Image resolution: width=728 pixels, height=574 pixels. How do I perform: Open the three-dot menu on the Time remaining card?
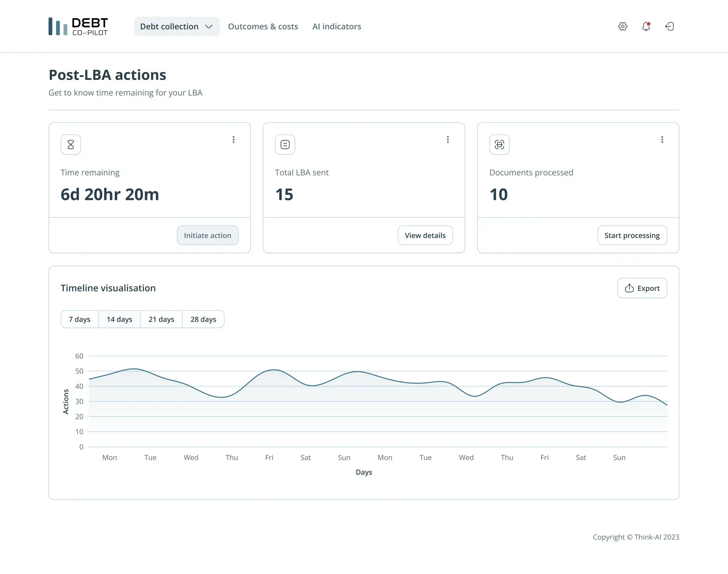pyautogui.click(x=234, y=139)
